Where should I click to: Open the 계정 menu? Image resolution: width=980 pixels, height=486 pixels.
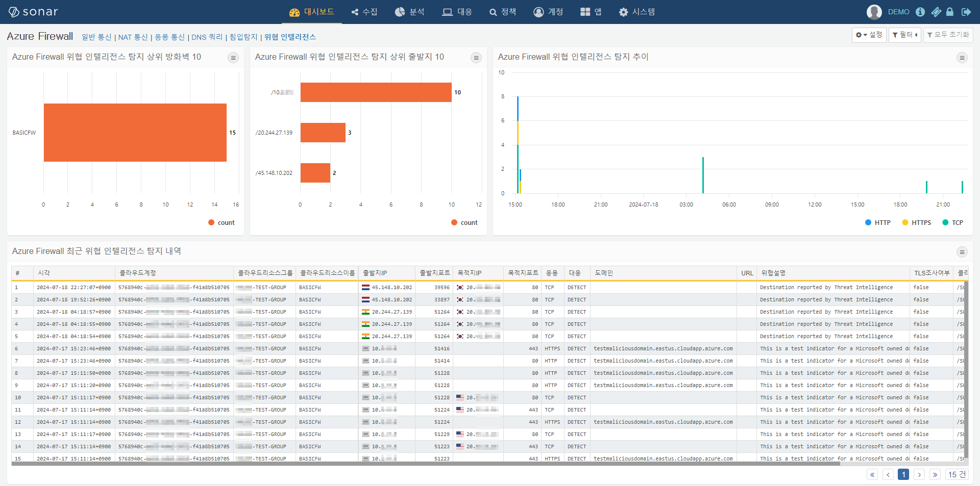(548, 12)
